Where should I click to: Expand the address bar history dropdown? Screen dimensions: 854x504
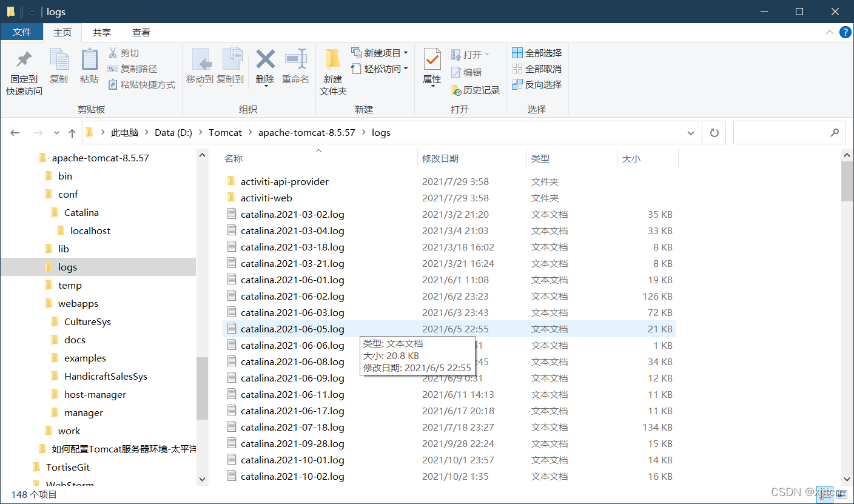[691, 133]
